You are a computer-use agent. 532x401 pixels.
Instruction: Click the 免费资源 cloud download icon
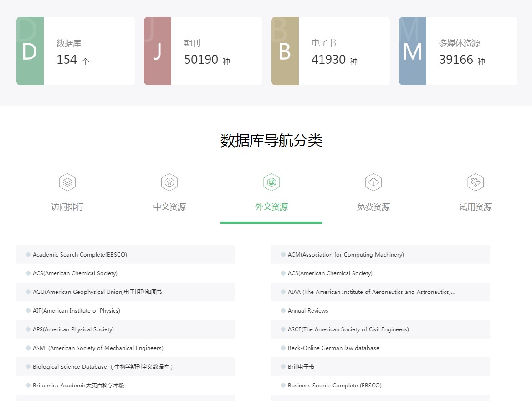[x=373, y=182]
